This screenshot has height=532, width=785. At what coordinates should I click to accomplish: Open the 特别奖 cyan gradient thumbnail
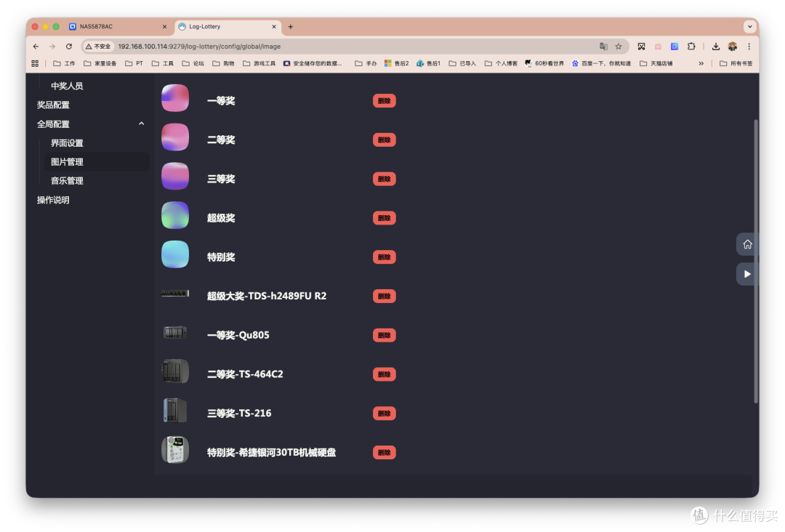[x=175, y=254]
